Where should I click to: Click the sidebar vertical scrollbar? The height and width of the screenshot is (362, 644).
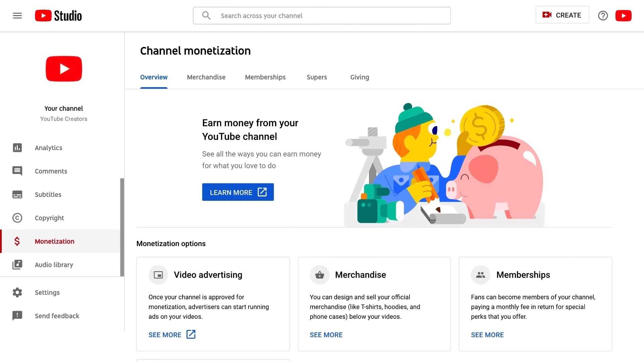pyautogui.click(x=122, y=227)
